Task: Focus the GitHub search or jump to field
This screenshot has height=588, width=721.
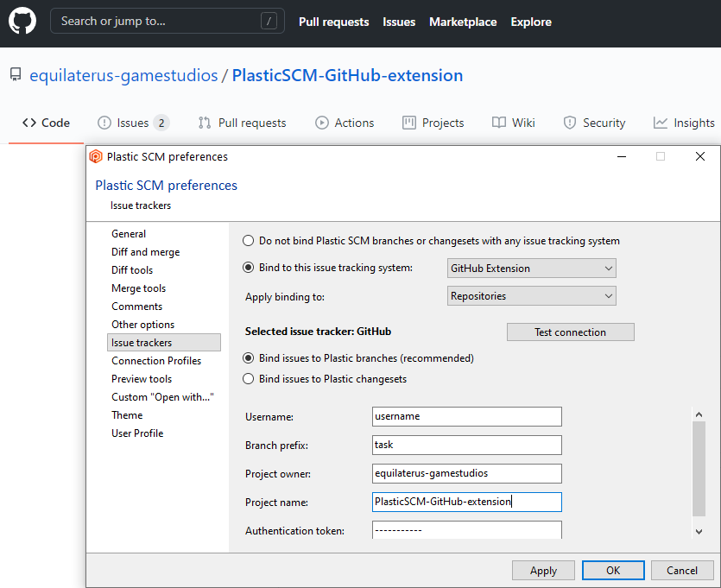Action: click(x=168, y=21)
